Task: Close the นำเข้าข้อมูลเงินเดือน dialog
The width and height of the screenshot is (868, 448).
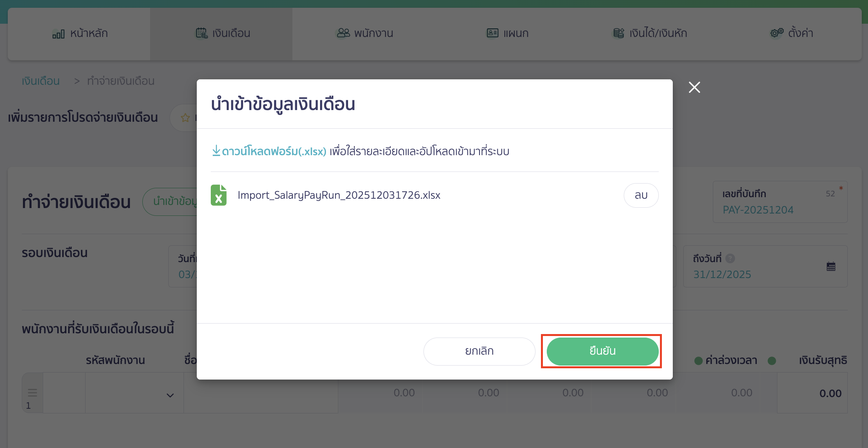Action: pyautogui.click(x=694, y=87)
